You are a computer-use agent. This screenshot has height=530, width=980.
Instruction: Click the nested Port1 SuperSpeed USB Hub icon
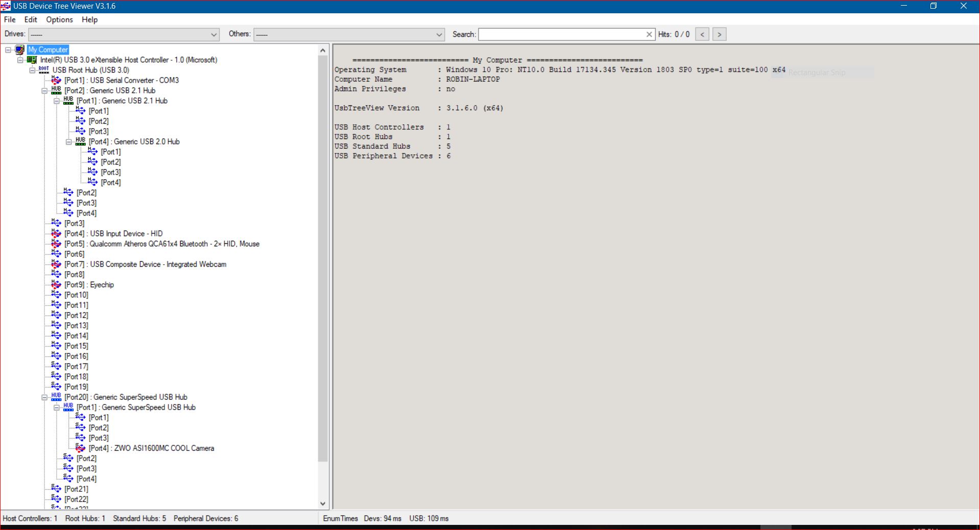pyautogui.click(x=68, y=407)
